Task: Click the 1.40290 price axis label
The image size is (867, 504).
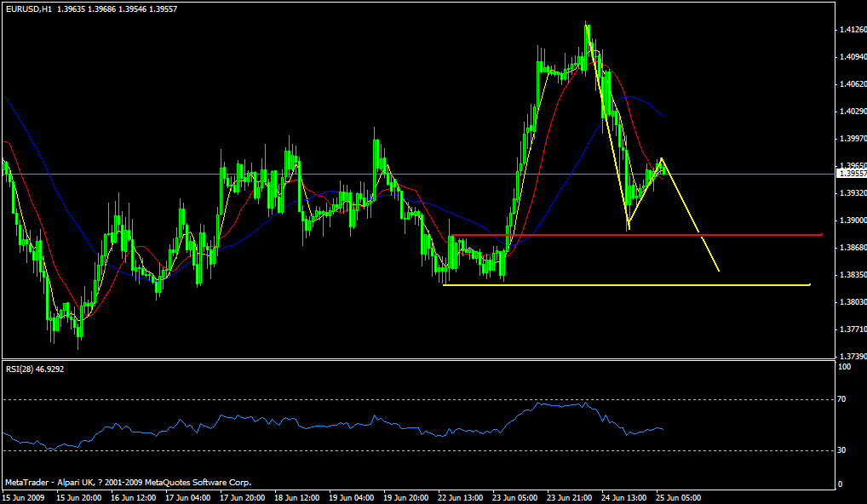Action: coord(853,111)
